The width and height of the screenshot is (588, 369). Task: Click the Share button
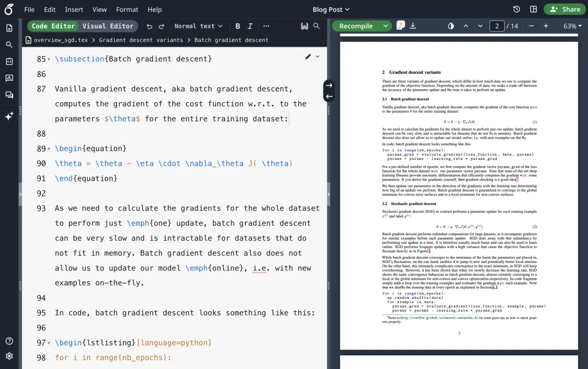pos(565,9)
